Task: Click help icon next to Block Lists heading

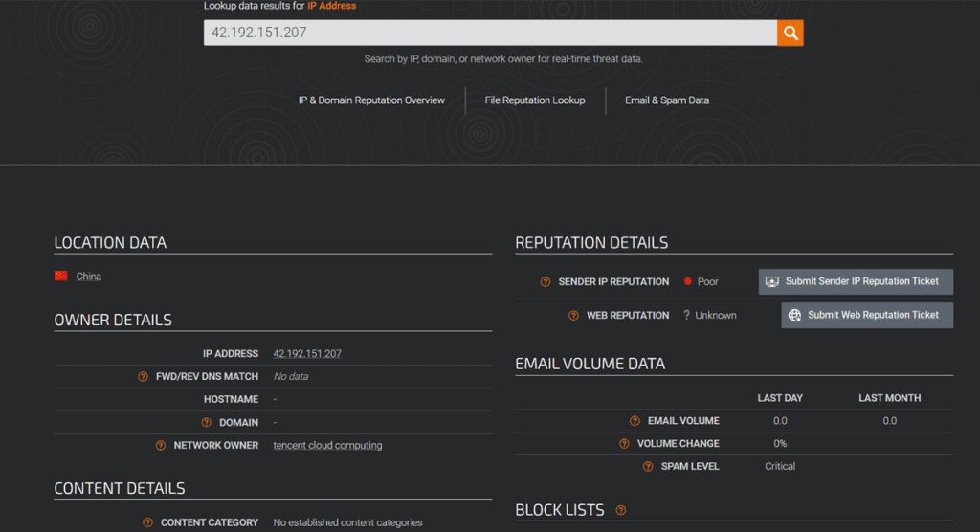Action: [621, 511]
